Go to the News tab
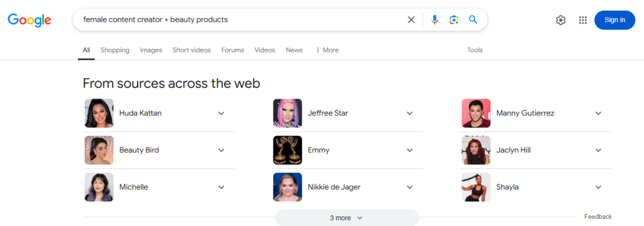Screen dimensions: 644x226 294,50
